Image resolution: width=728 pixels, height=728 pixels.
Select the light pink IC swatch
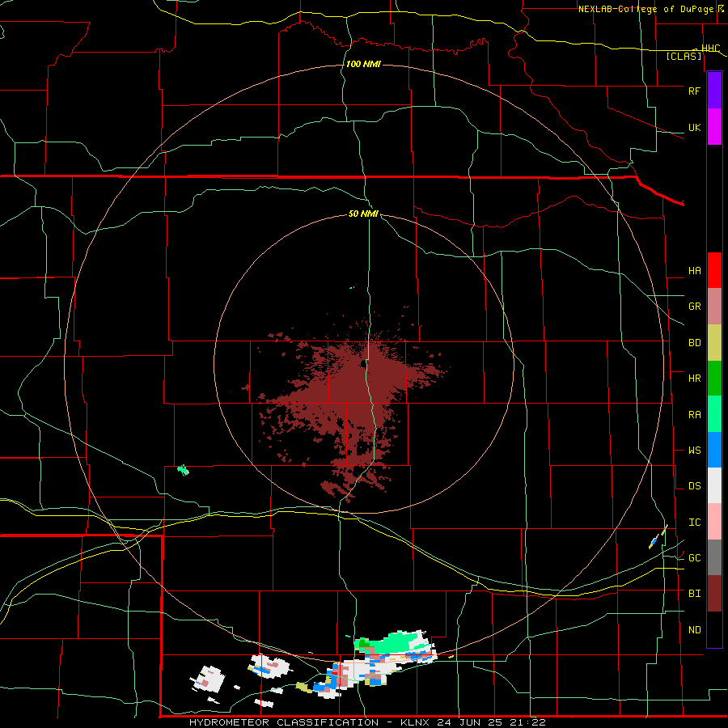[714, 522]
